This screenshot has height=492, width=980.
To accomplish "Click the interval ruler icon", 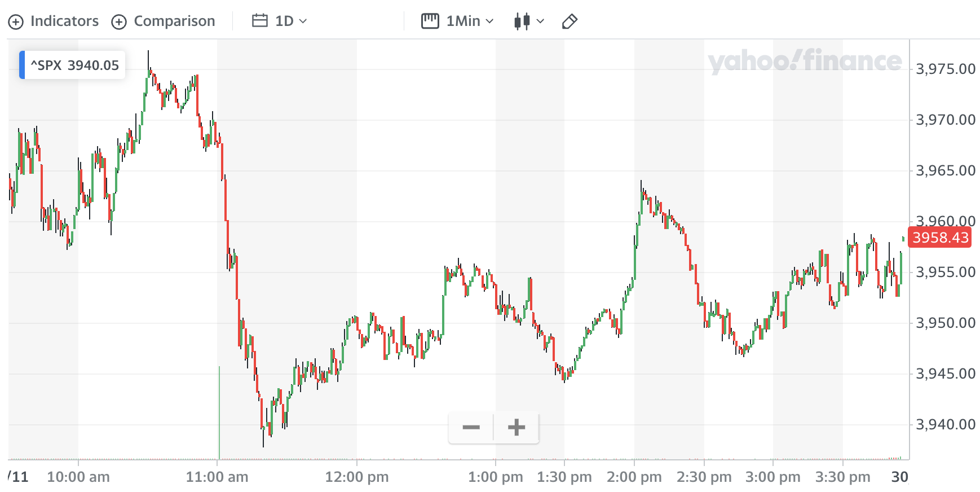I will point(430,21).
